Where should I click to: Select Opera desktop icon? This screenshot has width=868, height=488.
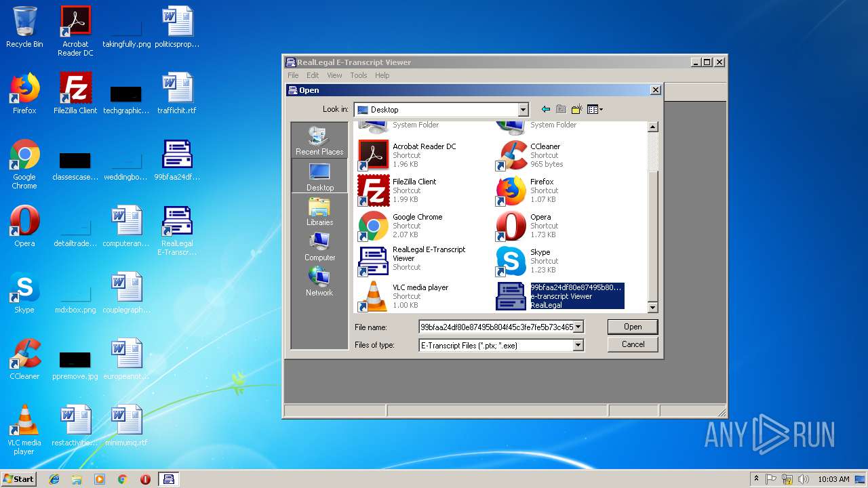[x=24, y=226]
